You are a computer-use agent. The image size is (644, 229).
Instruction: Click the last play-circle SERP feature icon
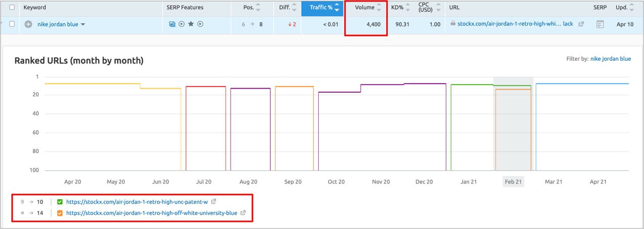200,24
